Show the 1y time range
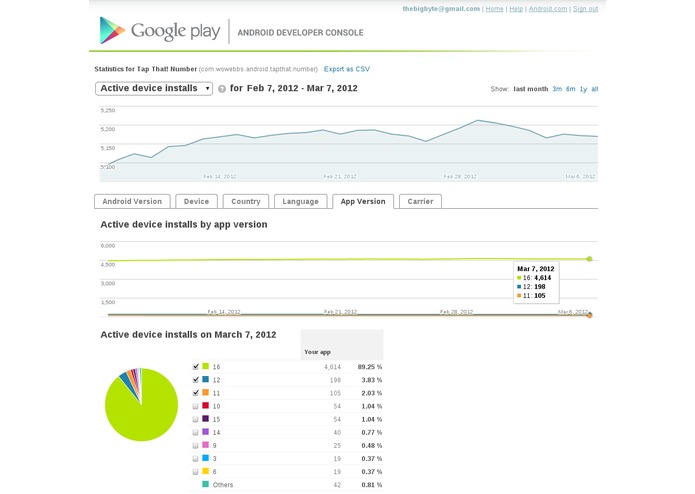Image resolution: width=695 pixels, height=494 pixels. [x=583, y=89]
